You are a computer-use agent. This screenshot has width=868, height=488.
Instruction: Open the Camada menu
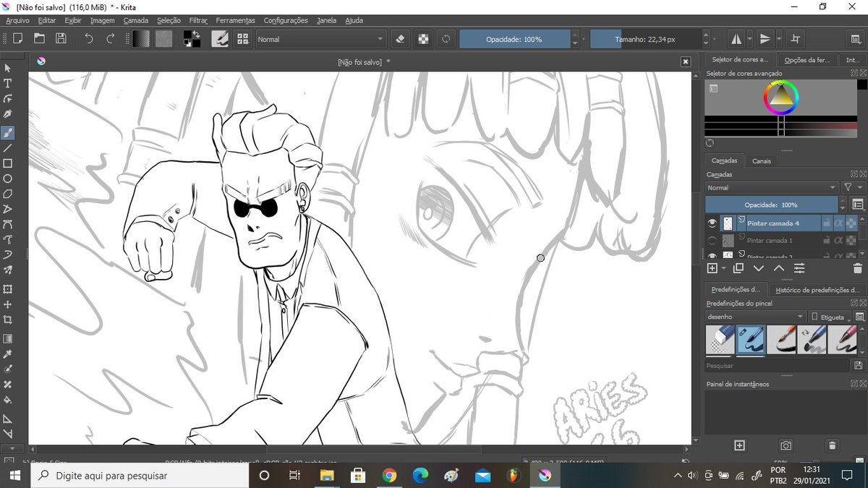(x=135, y=20)
